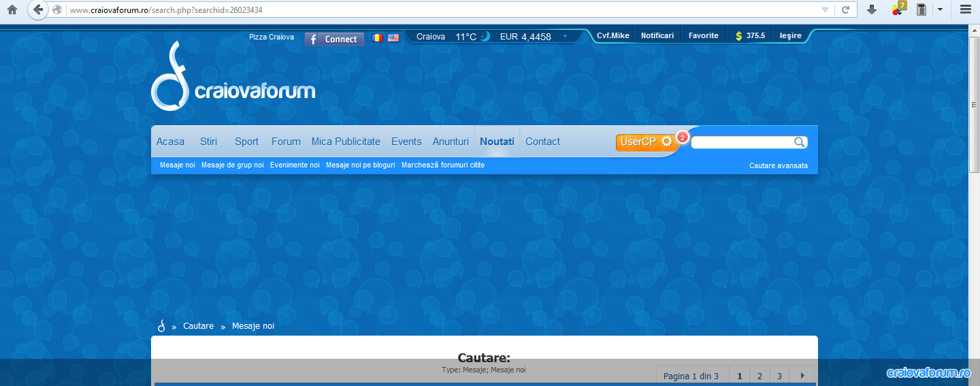Click the Craiovaforum logo
Screen dimensions: 980x386
233,76
